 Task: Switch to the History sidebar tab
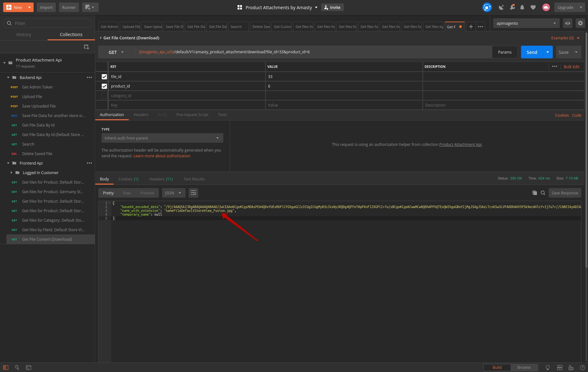click(24, 35)
